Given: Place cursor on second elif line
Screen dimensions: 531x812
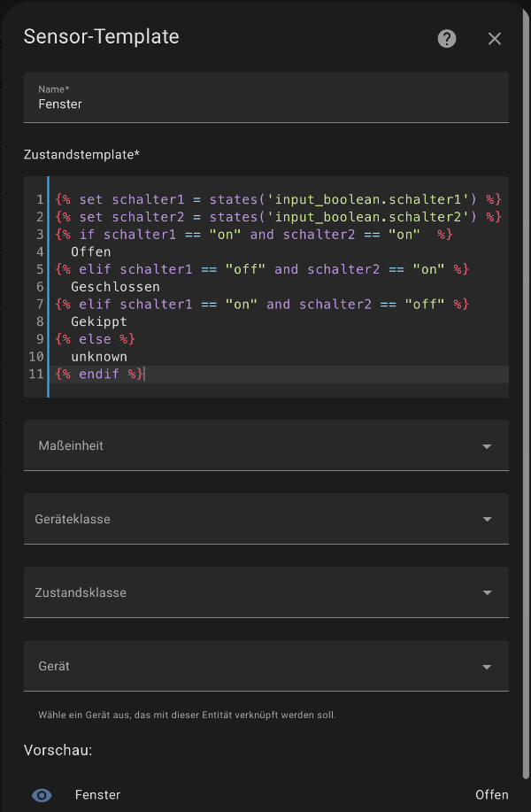Looking at the screenshot, I should 261,305.
